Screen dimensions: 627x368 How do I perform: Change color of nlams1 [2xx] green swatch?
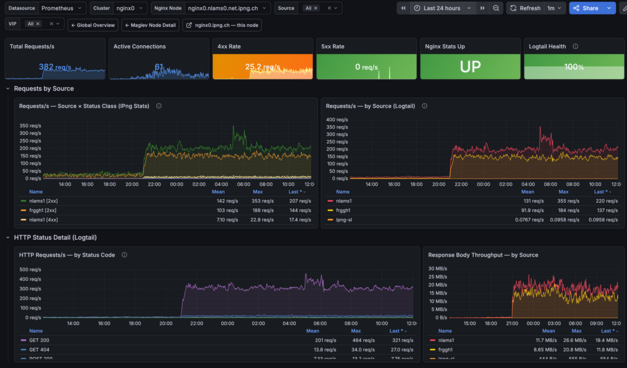click(24, 201)
